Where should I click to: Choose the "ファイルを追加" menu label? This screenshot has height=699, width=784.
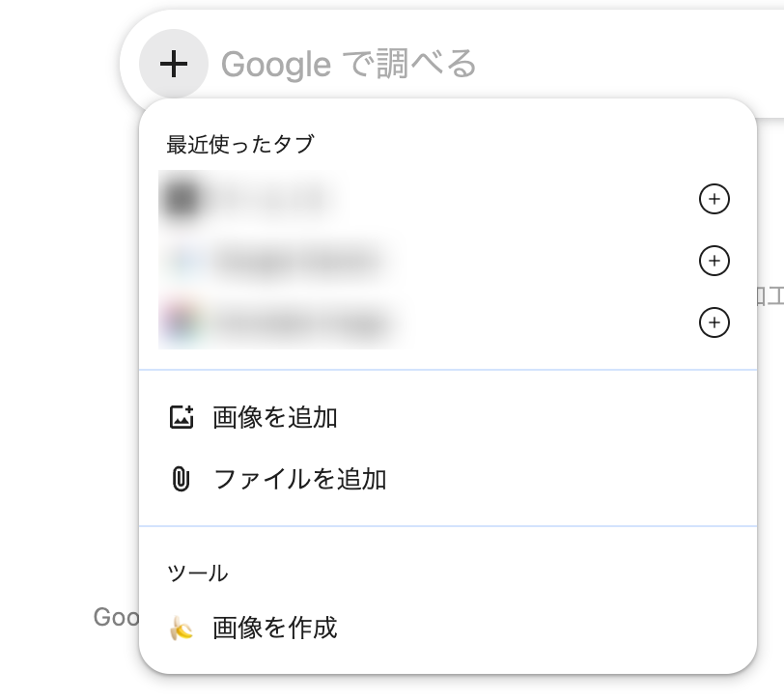point(299,479)
